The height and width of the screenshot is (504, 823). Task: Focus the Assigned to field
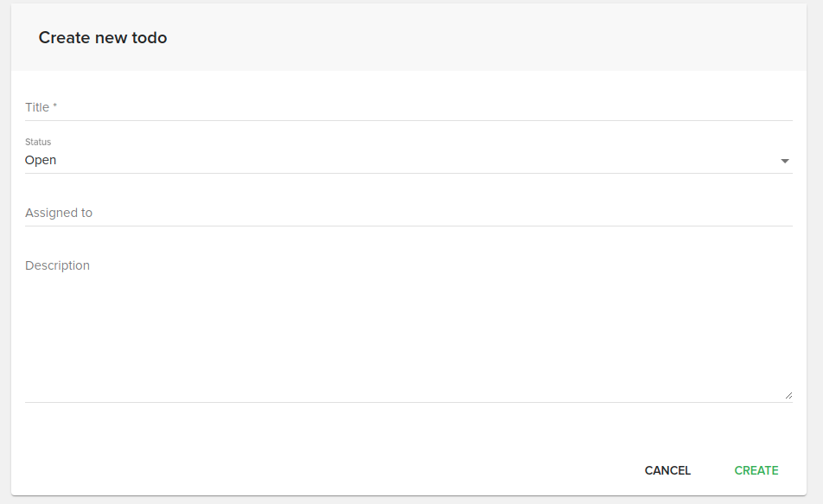click(408, 213)
